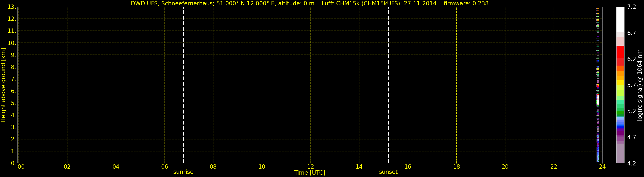Click the "00" tick on the time axis
The height and width of the screenshot is (177, 644).
21,167
